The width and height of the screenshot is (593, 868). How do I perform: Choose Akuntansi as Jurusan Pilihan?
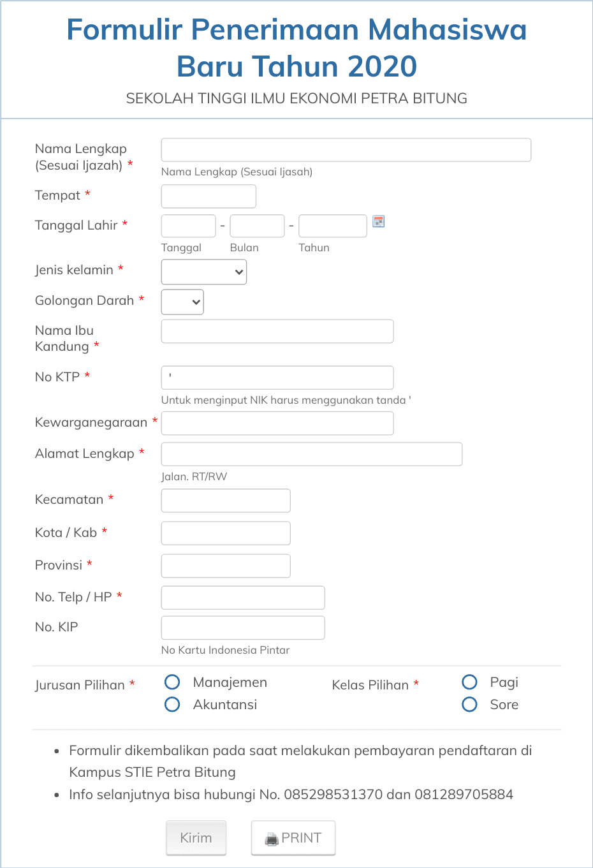pos(172,704)
